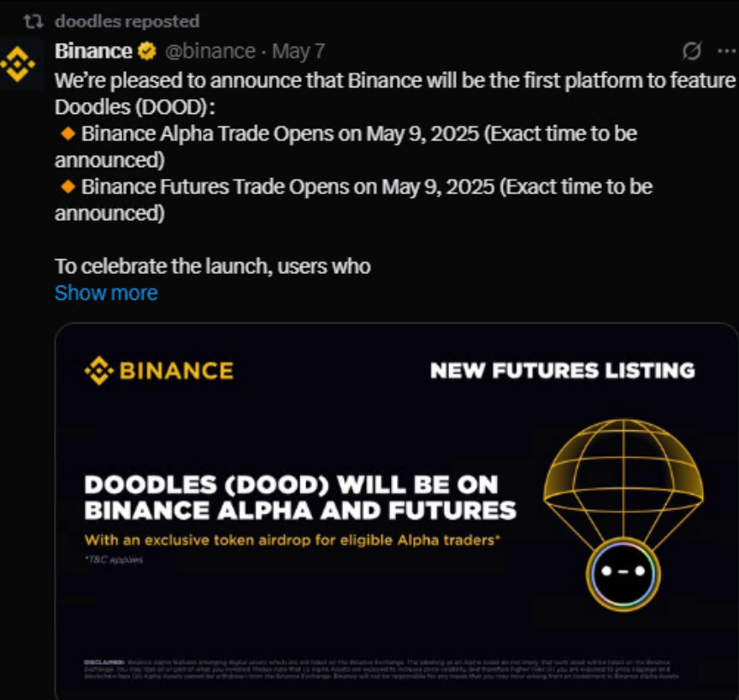Click the Binance display name
Viewport: 739px width, 700px height.
(x=93, y=51)
